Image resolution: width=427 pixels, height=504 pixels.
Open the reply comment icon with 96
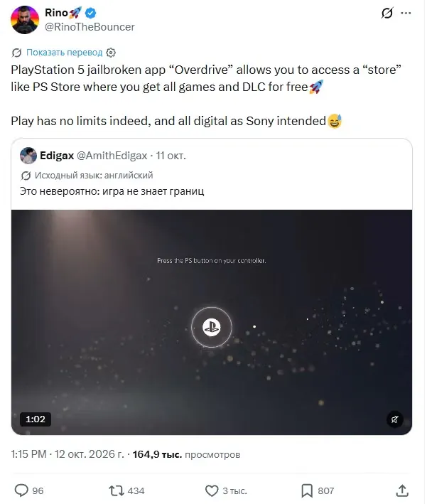[x=21, y=490]
